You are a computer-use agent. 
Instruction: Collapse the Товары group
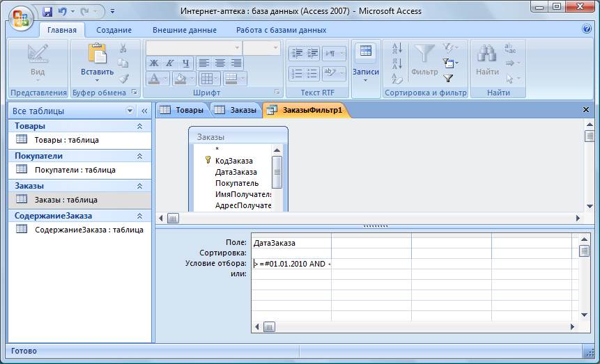coord(139,126)
